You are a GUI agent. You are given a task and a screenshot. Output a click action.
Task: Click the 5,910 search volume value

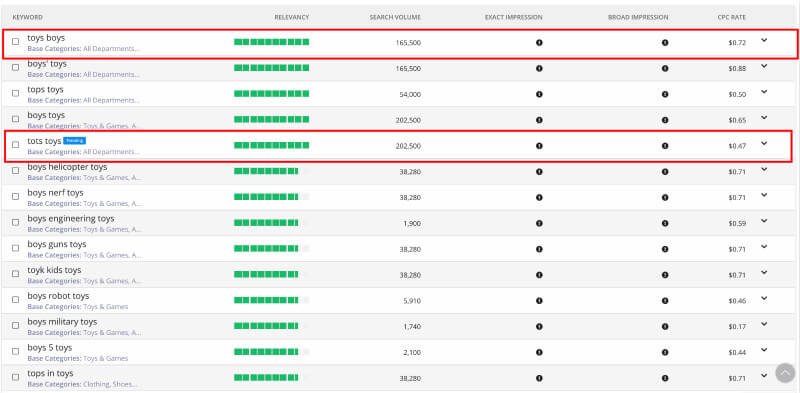click(x=412, y=301)
